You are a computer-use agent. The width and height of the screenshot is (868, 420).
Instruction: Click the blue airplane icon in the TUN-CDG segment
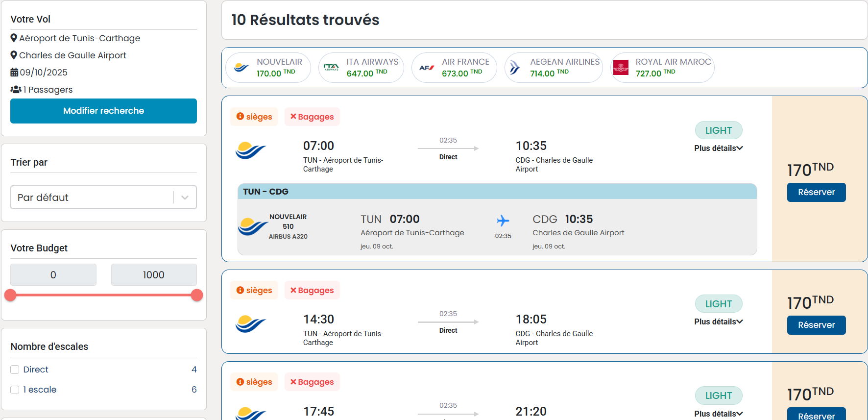click(503, 221)
